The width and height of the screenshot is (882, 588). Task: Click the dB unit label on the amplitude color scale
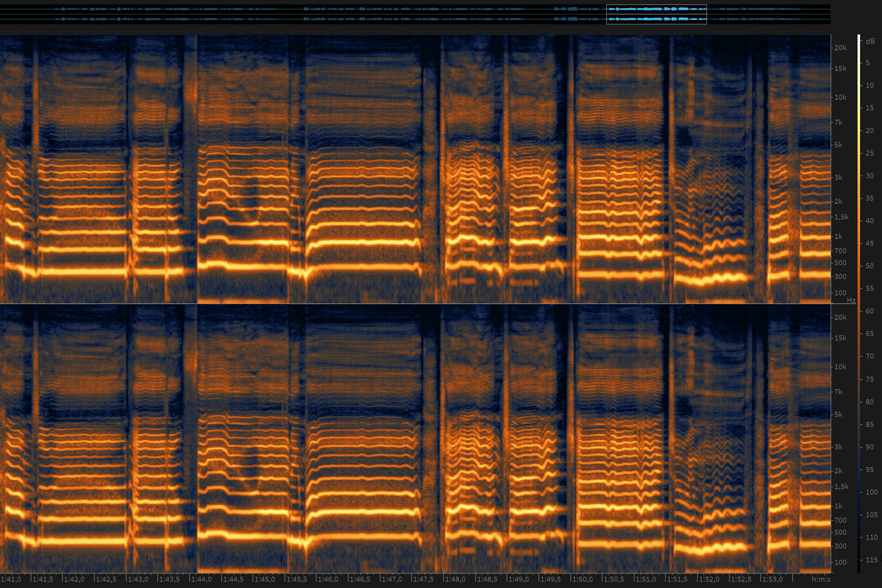870,41
